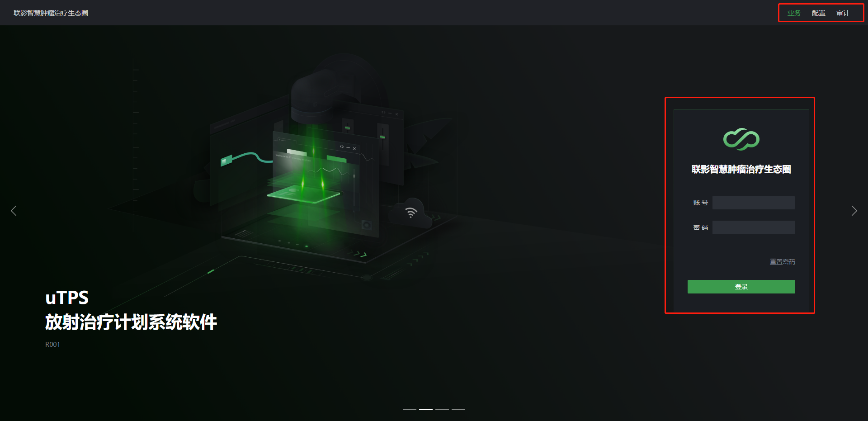Click the 重置密码 reset password link
Screen dimensions: 868x421
coord(782,262)
